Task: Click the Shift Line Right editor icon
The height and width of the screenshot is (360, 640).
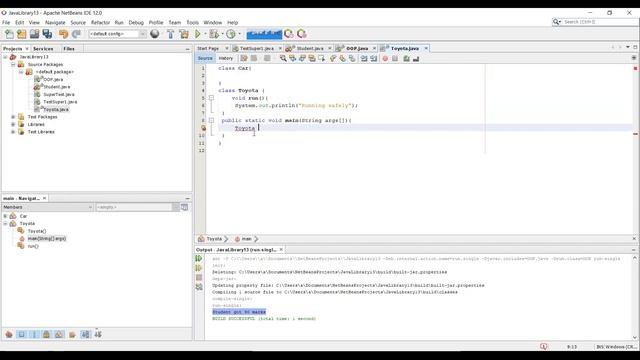Action: click(373, 58)
